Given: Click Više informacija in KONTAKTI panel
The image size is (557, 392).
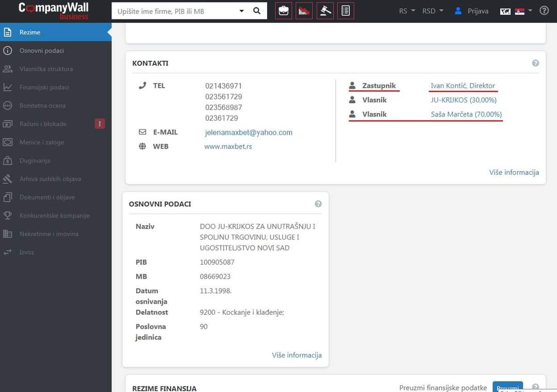Looking at the screenshot, I should (514, 172).
